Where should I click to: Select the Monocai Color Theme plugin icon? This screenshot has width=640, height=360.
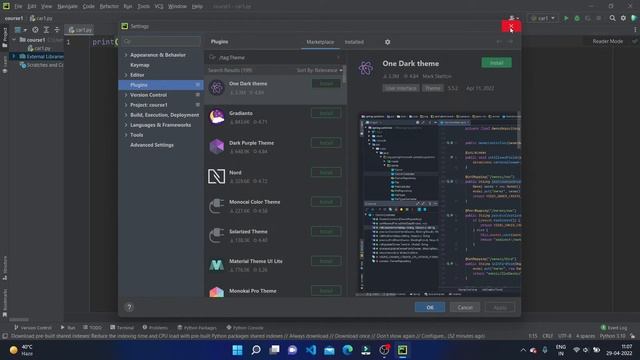217,206
